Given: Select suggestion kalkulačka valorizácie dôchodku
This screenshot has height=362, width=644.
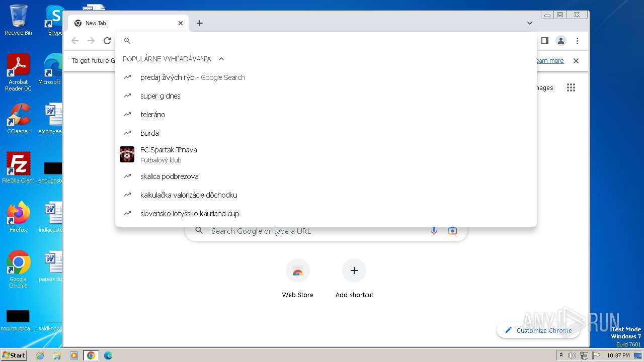Looking at the screenshot, I should pyautogui.click(x=326, y=195).
